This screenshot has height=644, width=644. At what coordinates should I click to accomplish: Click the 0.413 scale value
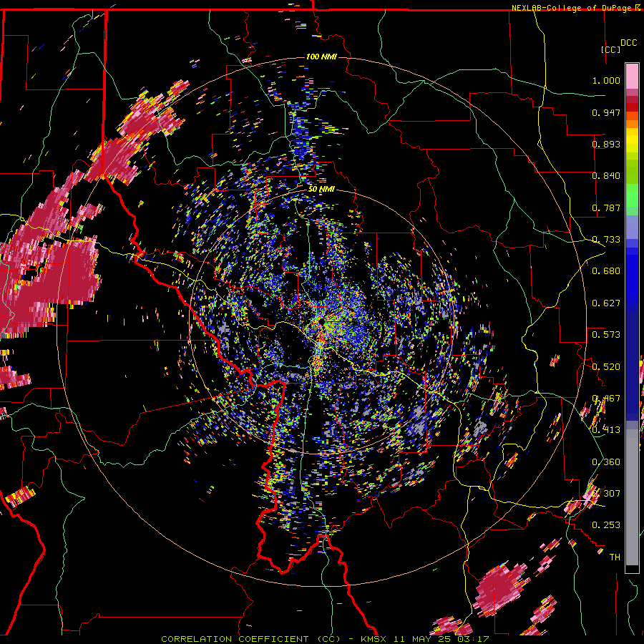coord(606,430)
